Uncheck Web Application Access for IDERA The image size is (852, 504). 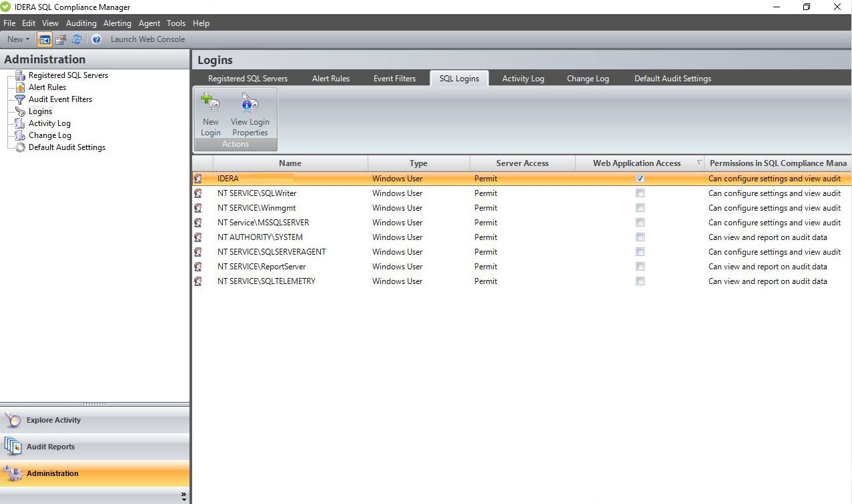(x=641, y=179)
